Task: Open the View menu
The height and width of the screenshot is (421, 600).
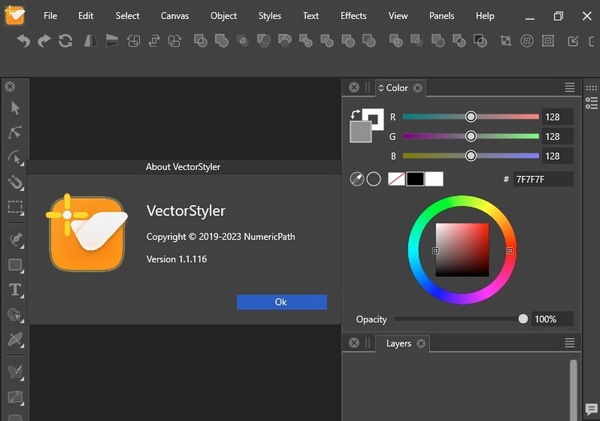Action: [398, 16]
